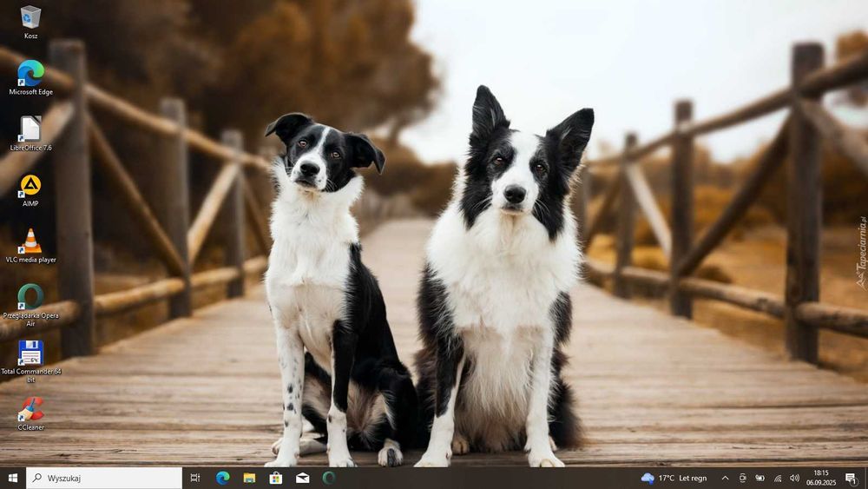Open Task View from taskbar

pos(194,478)
